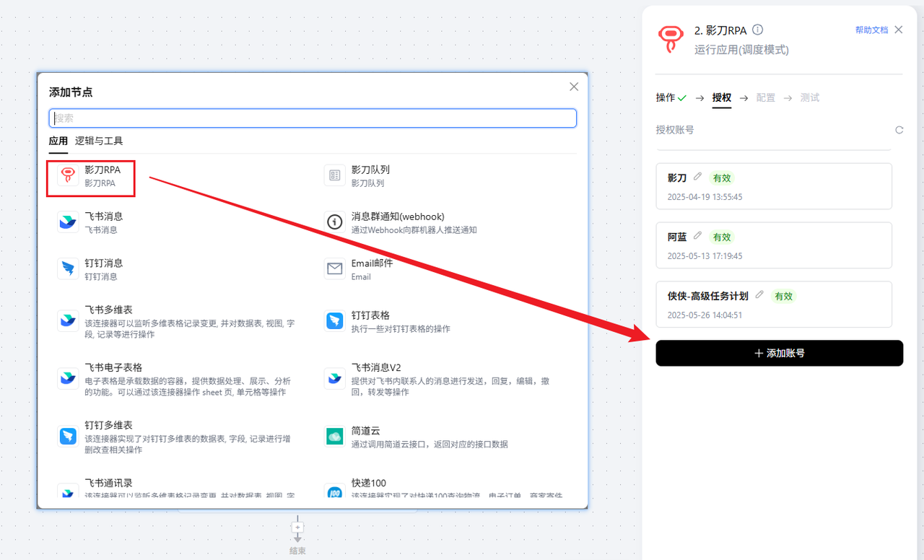
Task: Click the 飞书电子表格 node title
Action: 113,367
